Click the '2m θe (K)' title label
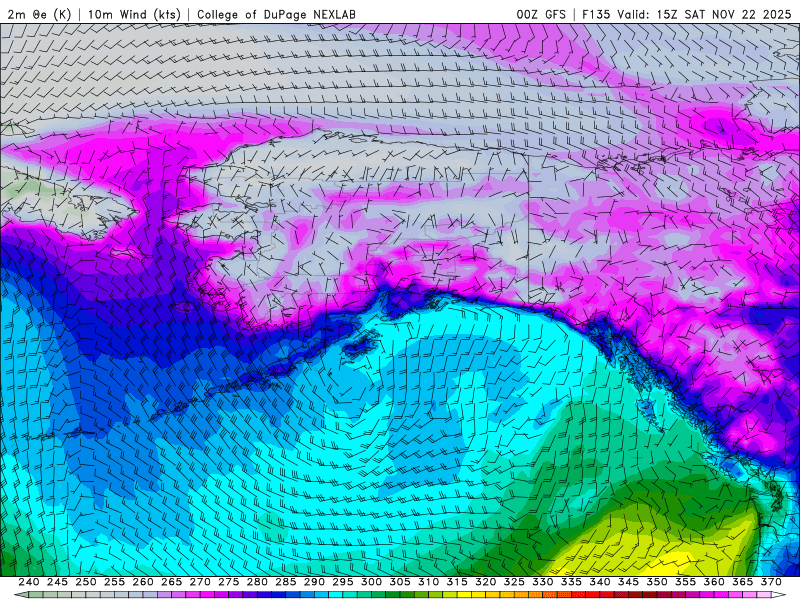Image resolution: width=800 pixels, height=600 pixels. [39, 14]
